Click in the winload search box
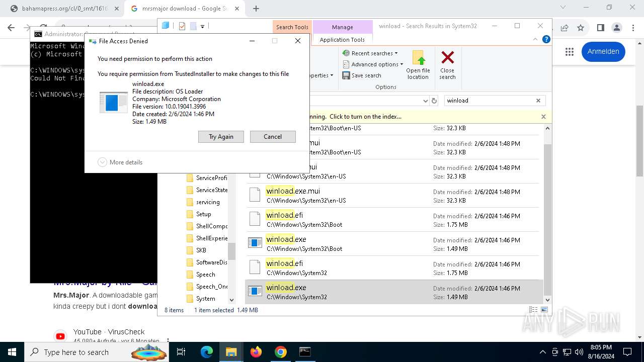The width and height of the screenshot is (644, 362). (488, 101)
